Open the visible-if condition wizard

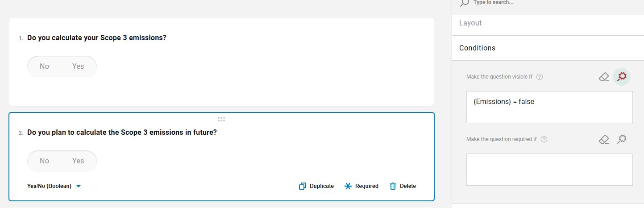point(622,77)
